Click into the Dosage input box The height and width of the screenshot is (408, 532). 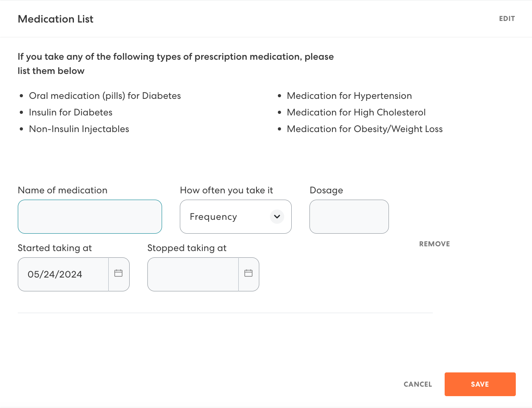pos(349,217)
